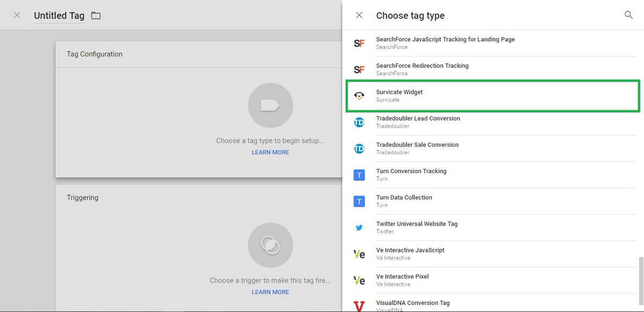Image resolution: width=644 pixels, height=312 pixels.
Task: Select Ve Interactive JavaScript tag type
Action: coord(493,254)
